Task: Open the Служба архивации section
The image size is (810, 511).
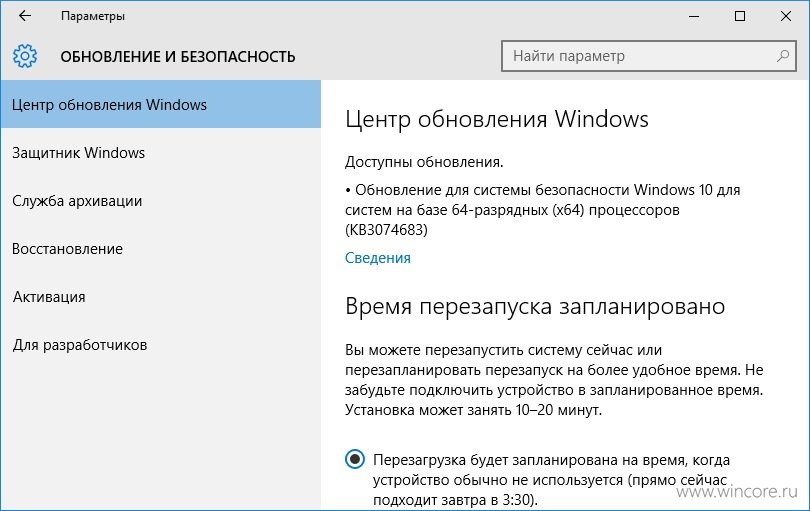Action: pyautogui.click(x=161, y=200)
